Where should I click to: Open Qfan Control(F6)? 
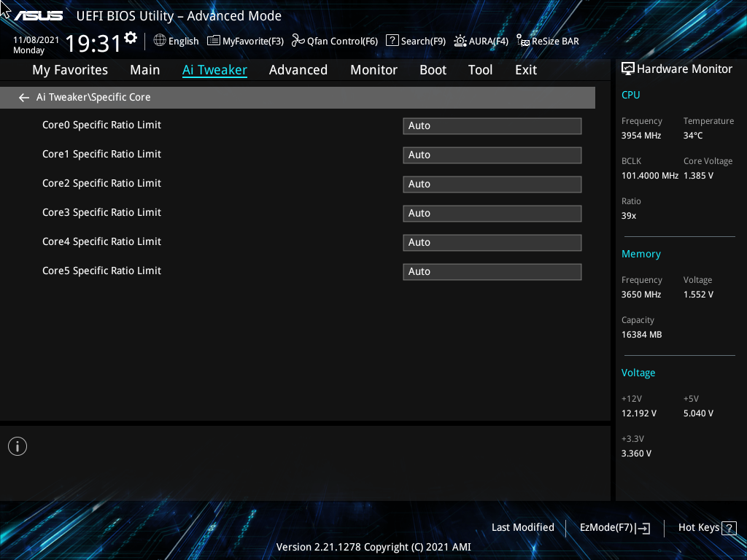pos(334,41)
